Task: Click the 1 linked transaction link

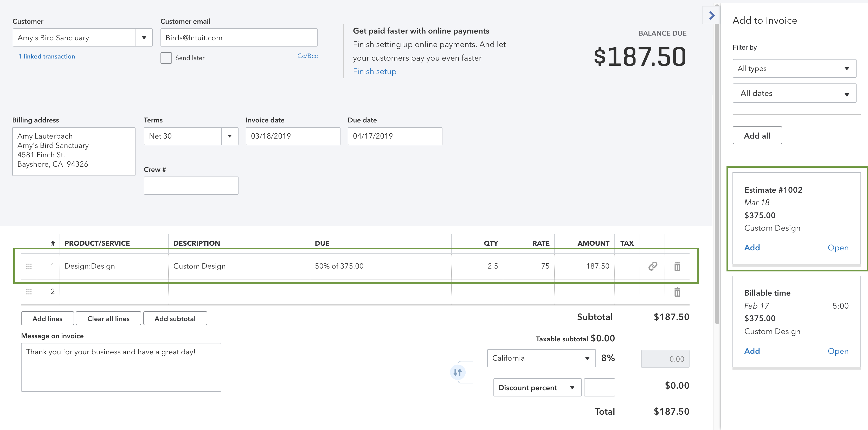Action: (47, 56)
